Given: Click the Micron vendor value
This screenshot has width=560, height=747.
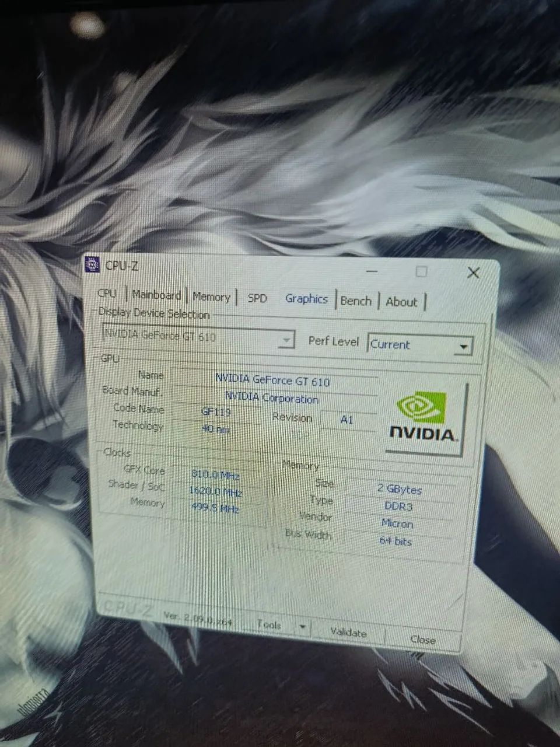Looking at the screenshot, I should point(397,523).
